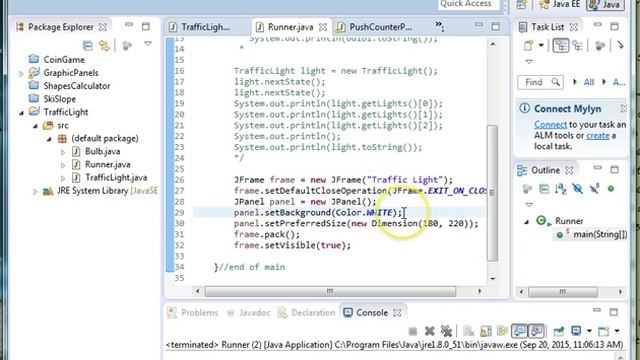Open Package Explorer view menu arrow
This screenshot has width=640, height=360.
(x=148, y=44)
